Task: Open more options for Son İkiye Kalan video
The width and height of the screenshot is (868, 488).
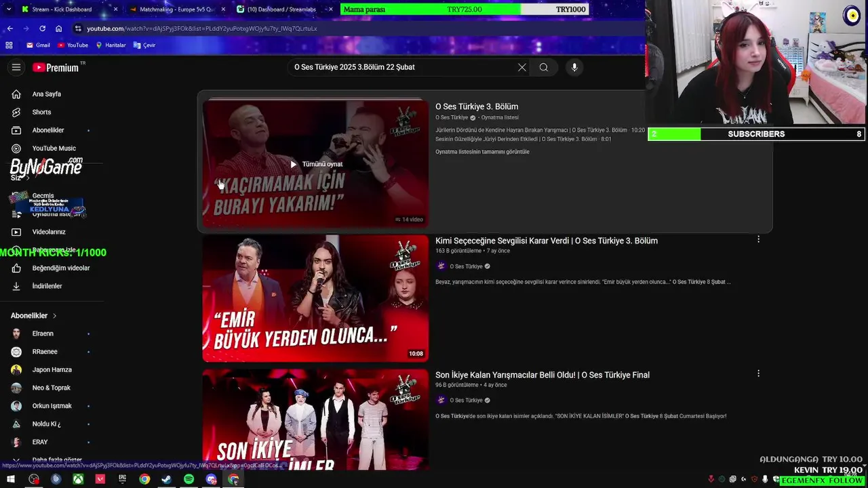Action: tap(758, 373)
